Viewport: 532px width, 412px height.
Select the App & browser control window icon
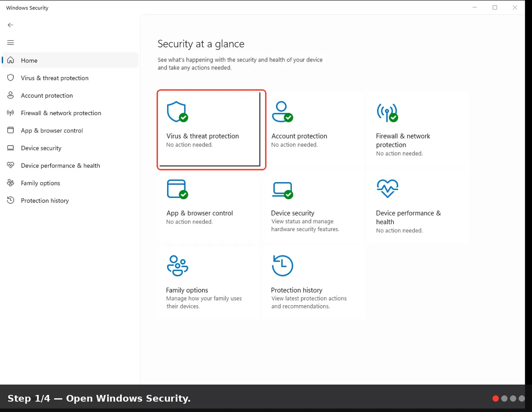pyautogui.click(x=177, y=189)
